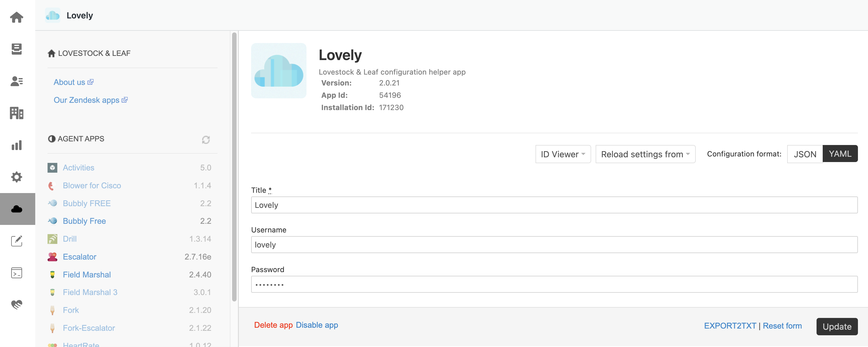Image resolution: width=868 pixels, height=347 pixels.
Task: Focus the Password input field
Action: pyautogui.click(x=554, y=284)
